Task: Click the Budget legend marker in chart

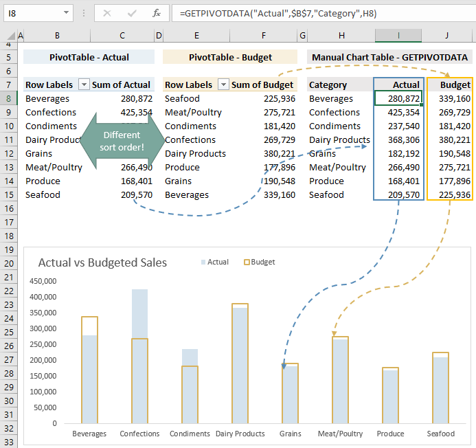Action: [x=247, y=262]
